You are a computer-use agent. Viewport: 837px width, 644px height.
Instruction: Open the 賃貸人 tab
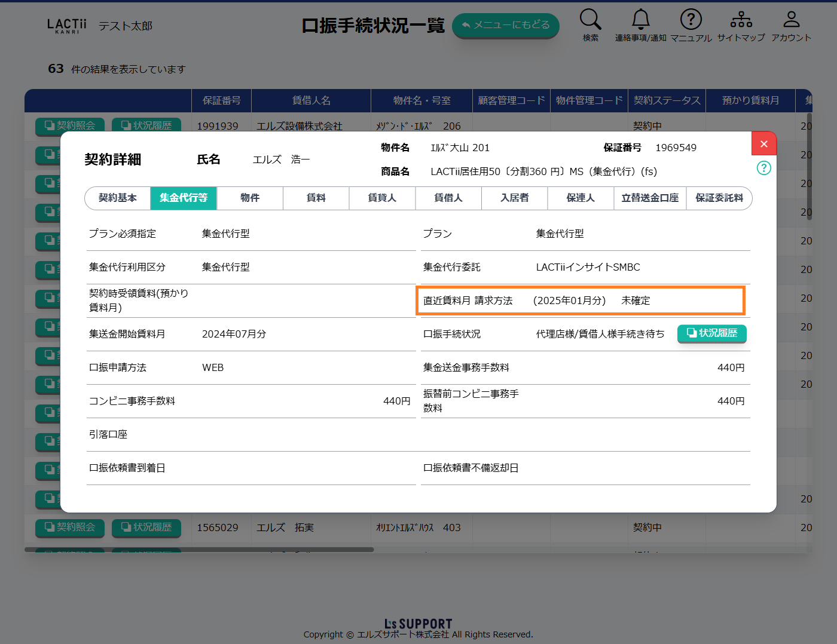click(x=382, y=198)
